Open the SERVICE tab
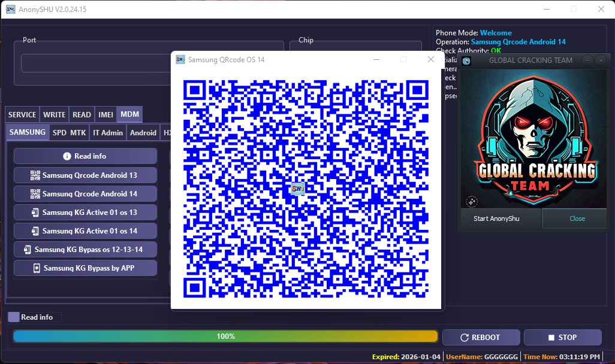Screen dimensions: 615x364 (x=22, y=114)
